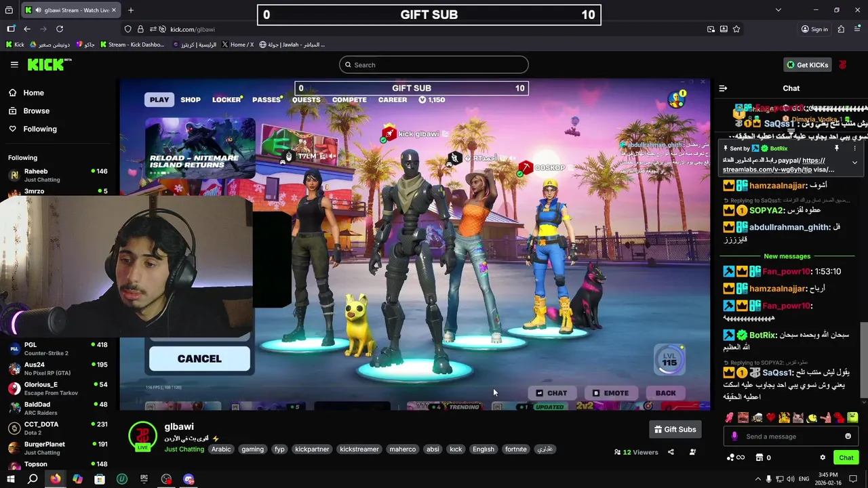
Task: Open the tracking protection shield icon
Action: 127,29
